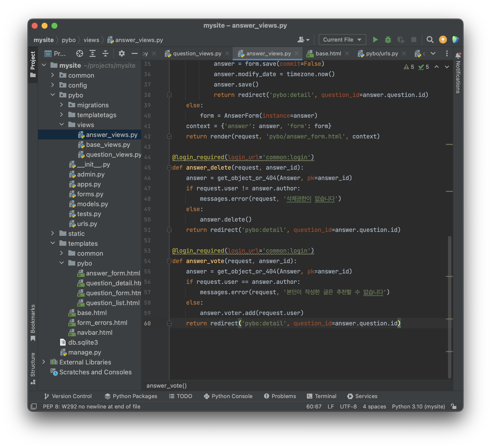The width and height of the screenshot is (491, 448).
Task: Open Notifications bell icon
Action: click(x=458, y=55)
